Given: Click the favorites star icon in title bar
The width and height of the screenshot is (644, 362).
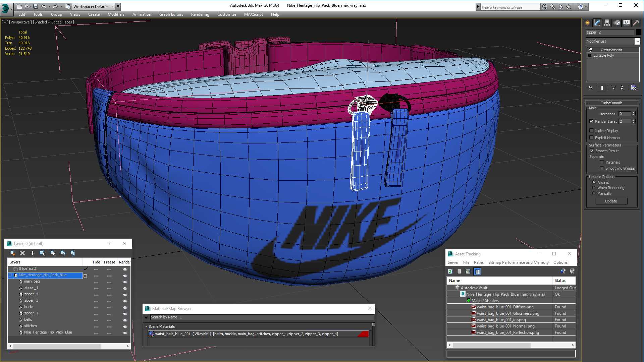Looking at the screenshot, I should pos(569,7).
